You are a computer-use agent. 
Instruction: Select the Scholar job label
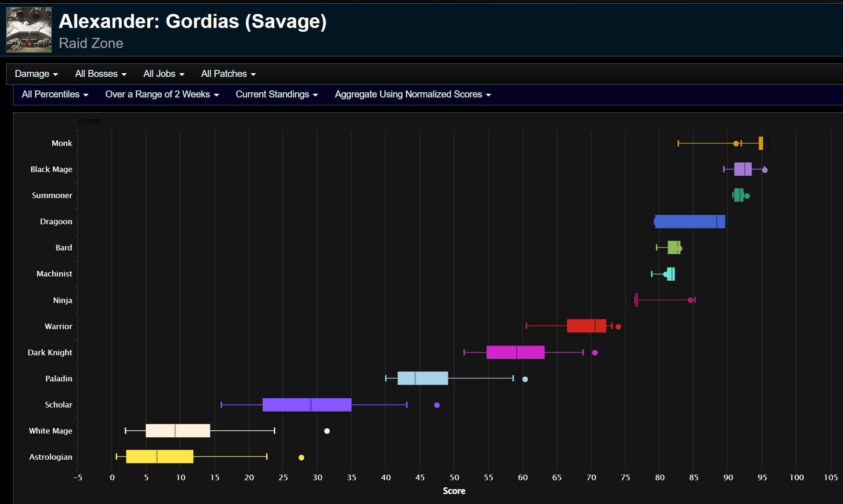click(x=58, y=405)
